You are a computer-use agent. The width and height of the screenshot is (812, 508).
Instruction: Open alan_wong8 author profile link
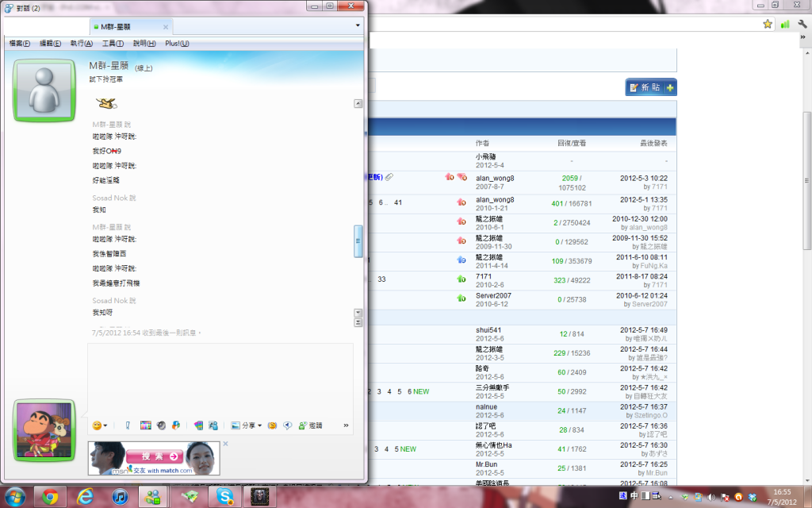coord(495,179)
